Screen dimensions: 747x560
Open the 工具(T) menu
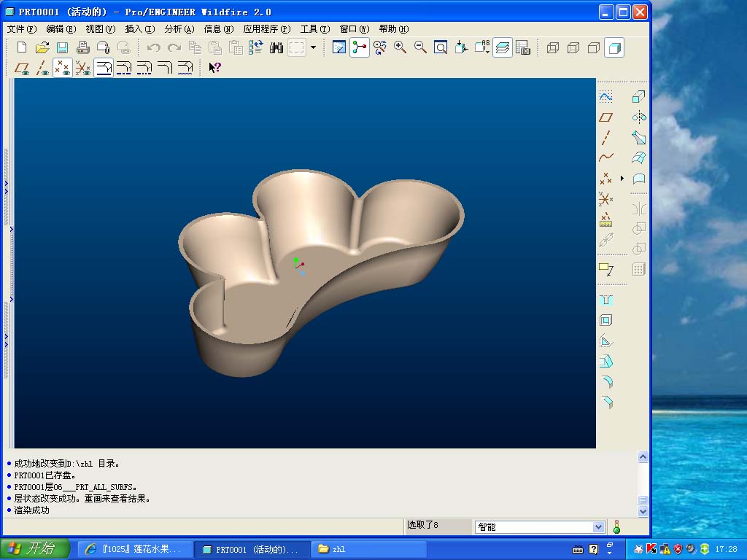click(x=315, y=29)
